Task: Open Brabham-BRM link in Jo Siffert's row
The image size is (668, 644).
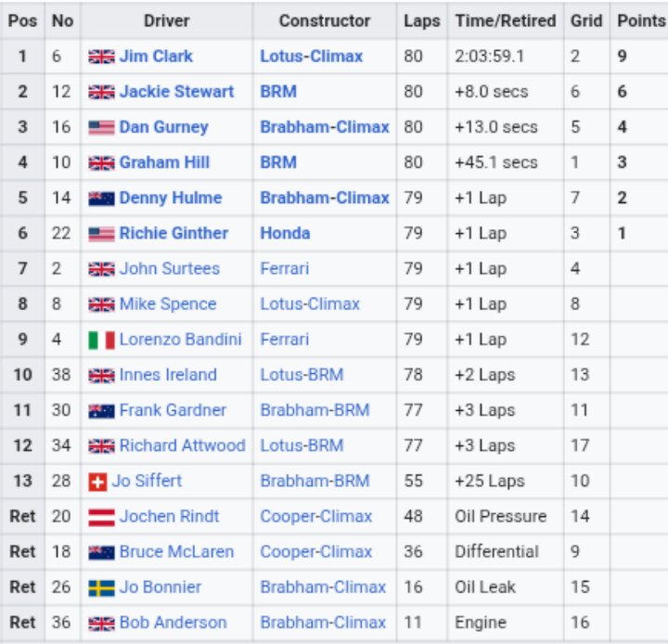Action: pos(315,481)
